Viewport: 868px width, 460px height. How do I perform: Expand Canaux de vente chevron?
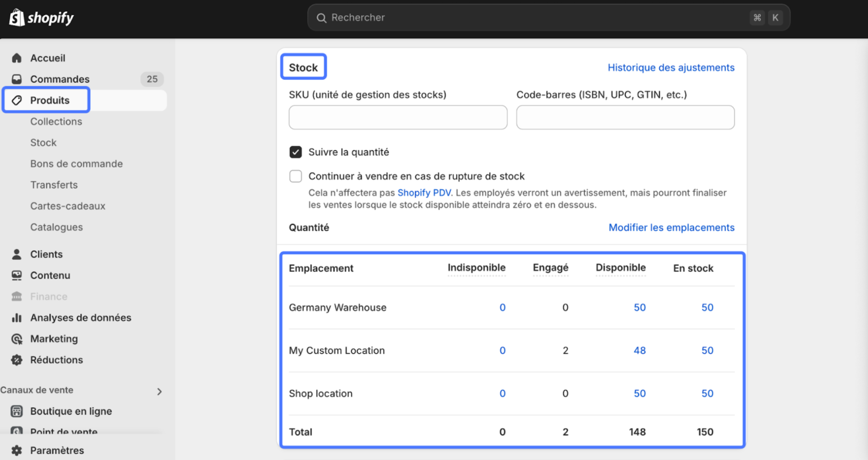[x=159, y=391]
